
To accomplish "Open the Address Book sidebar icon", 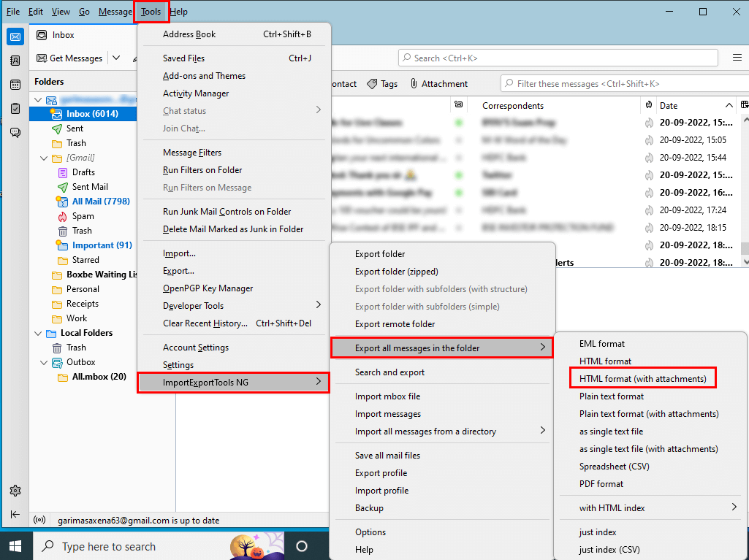I will tap(15, 61).
